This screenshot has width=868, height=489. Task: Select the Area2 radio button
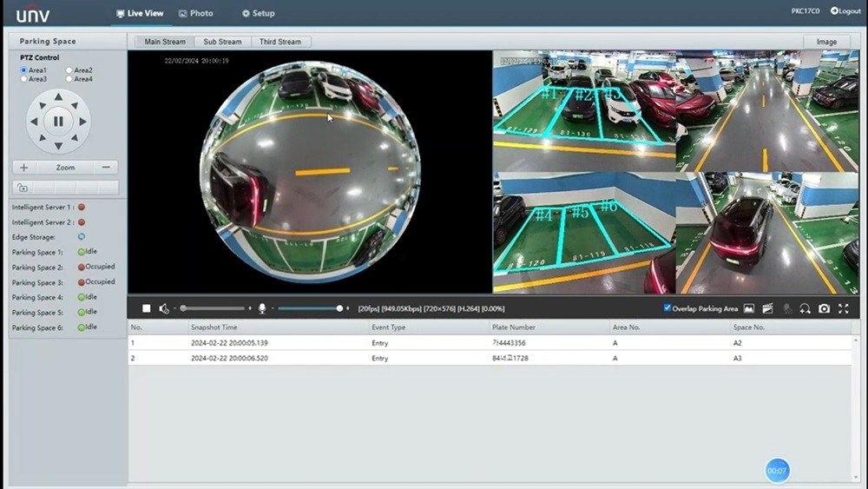click(x=69, y=70)
